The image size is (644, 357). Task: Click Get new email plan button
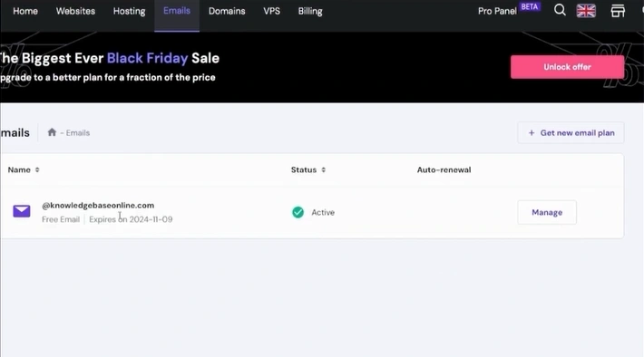571,133
